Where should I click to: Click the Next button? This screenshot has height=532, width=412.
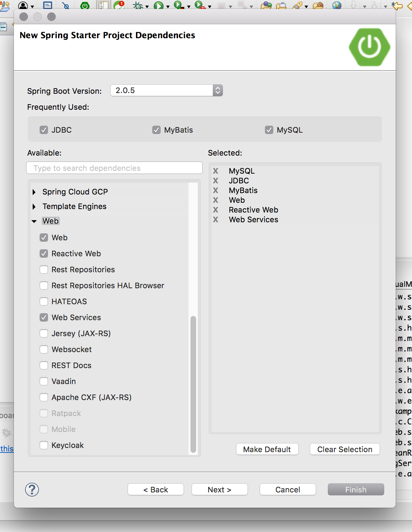click(x=219, y=490)
